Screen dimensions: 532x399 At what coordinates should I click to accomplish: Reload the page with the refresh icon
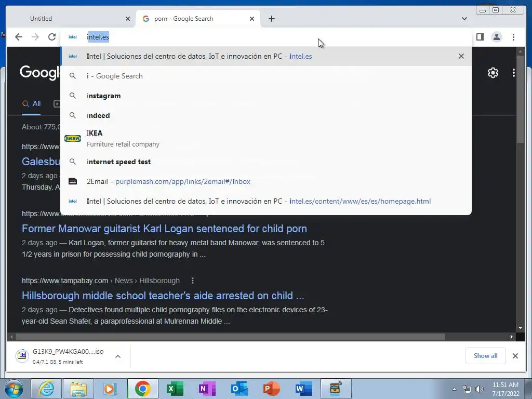click(x=51, y=37)
